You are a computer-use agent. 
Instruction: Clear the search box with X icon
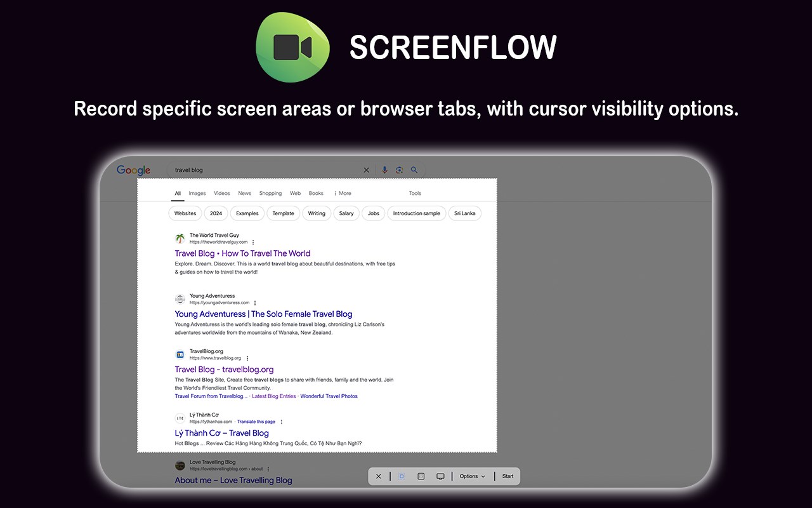pos(366,170)
